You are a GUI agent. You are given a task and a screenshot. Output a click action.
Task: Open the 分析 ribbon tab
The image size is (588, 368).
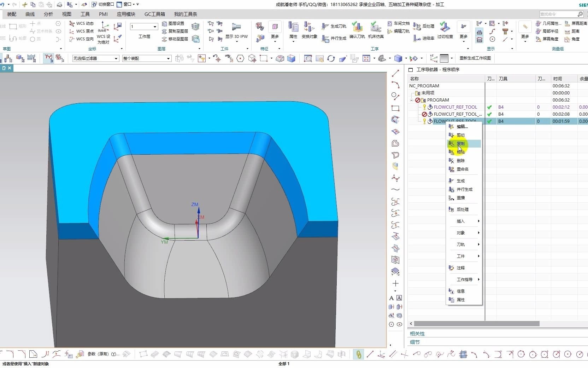tap(48, 14)
